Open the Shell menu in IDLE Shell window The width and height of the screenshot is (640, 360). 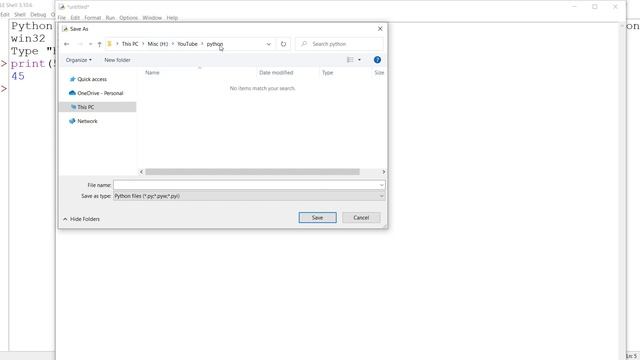pos(20,15)
